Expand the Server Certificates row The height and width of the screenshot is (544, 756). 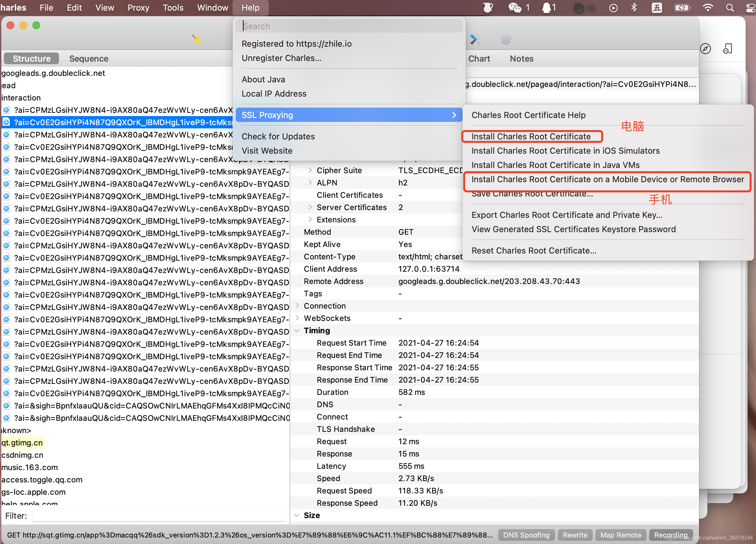310,207
